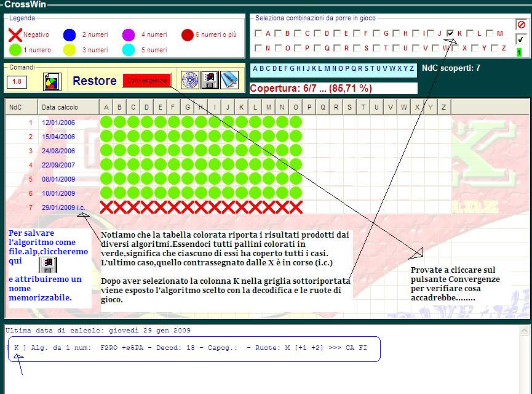
Task: Click the green 1 numero legend swatch
Action: click(x=15, y=50)
